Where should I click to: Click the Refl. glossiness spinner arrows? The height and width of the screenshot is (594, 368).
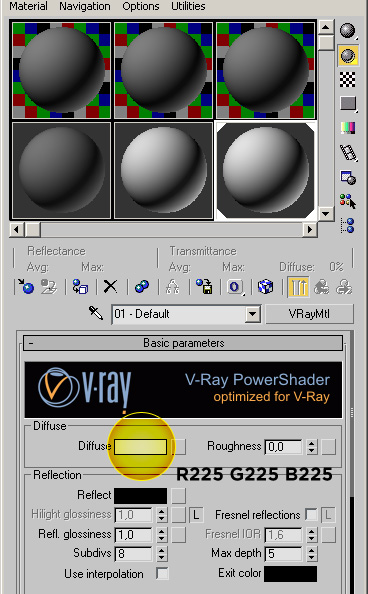pyautogui.click(x=161, y=535)
